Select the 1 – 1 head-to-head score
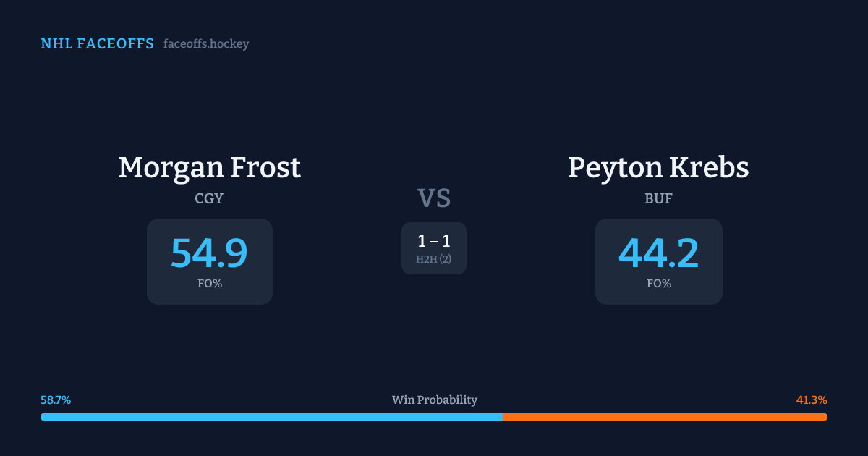 tap(434, 242)
